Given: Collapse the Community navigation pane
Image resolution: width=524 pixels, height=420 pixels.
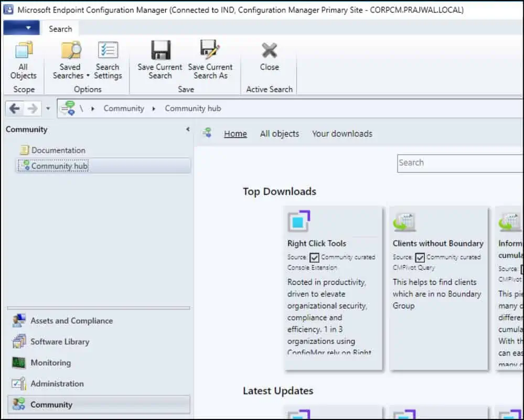Looking at the screenshot, I should click(188, 129).
